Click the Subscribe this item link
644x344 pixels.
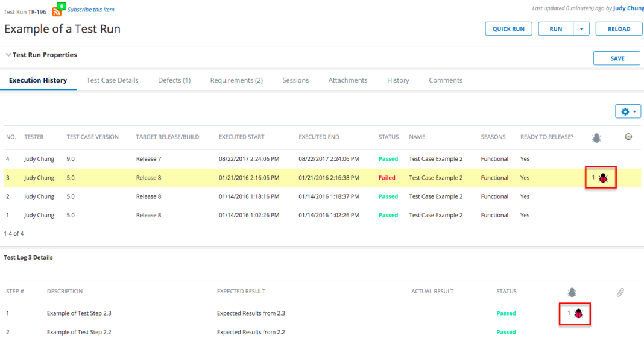[90, 10]
